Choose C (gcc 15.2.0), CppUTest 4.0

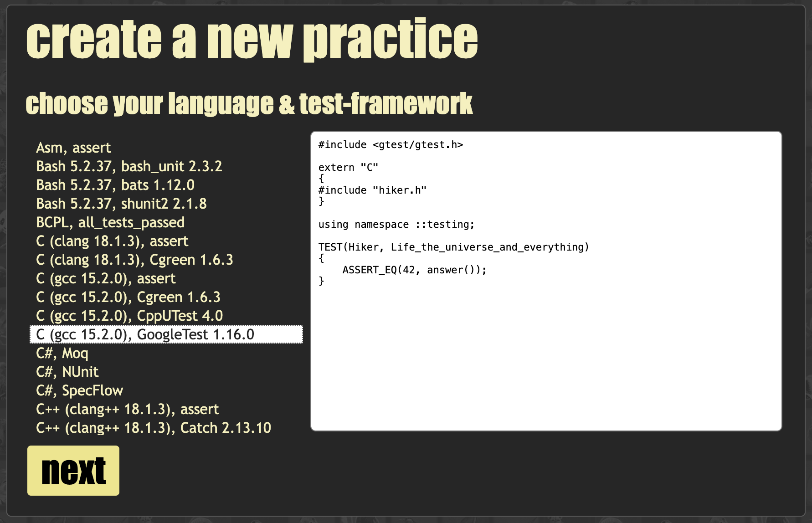click(x=129, y=316)
